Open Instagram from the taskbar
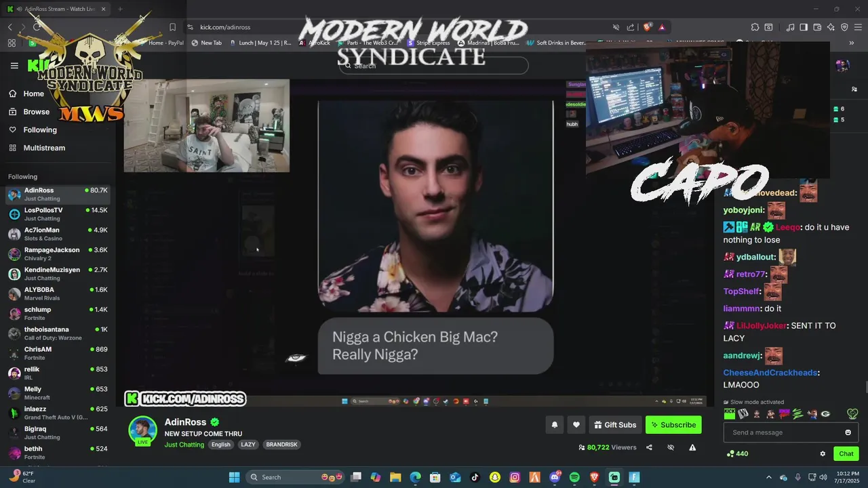 coord(515,477)
